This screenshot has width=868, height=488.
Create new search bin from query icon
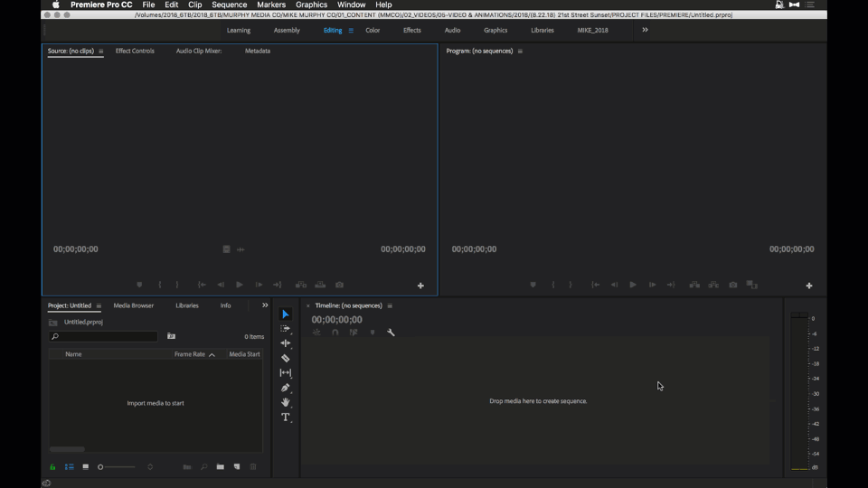pyautogui.click(x=171, y=336)
